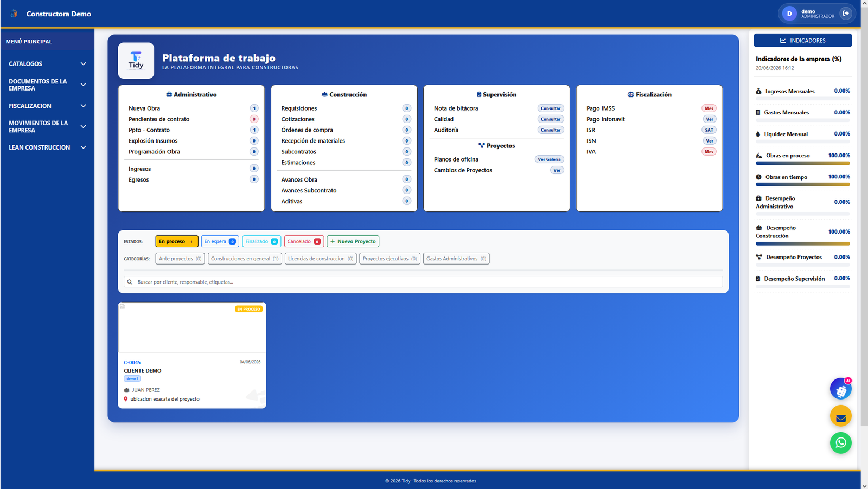Click the Construcción section helmet icon

[324, 94]
